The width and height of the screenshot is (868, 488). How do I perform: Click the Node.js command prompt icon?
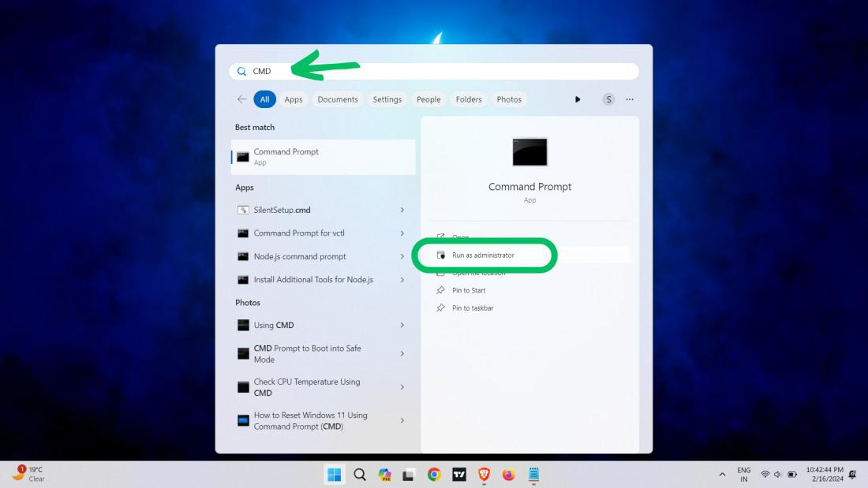(x=243, y=256)
